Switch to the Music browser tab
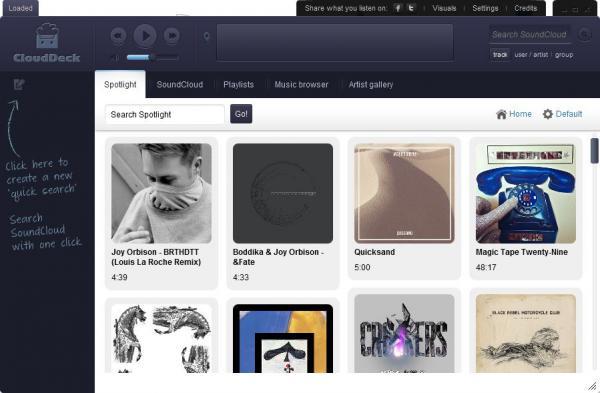 coord(301,85)
